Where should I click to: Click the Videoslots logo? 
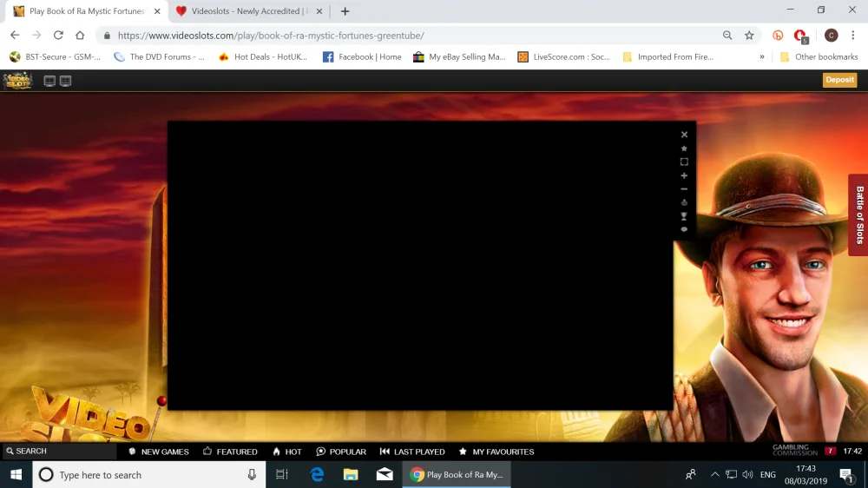point(17,80)
